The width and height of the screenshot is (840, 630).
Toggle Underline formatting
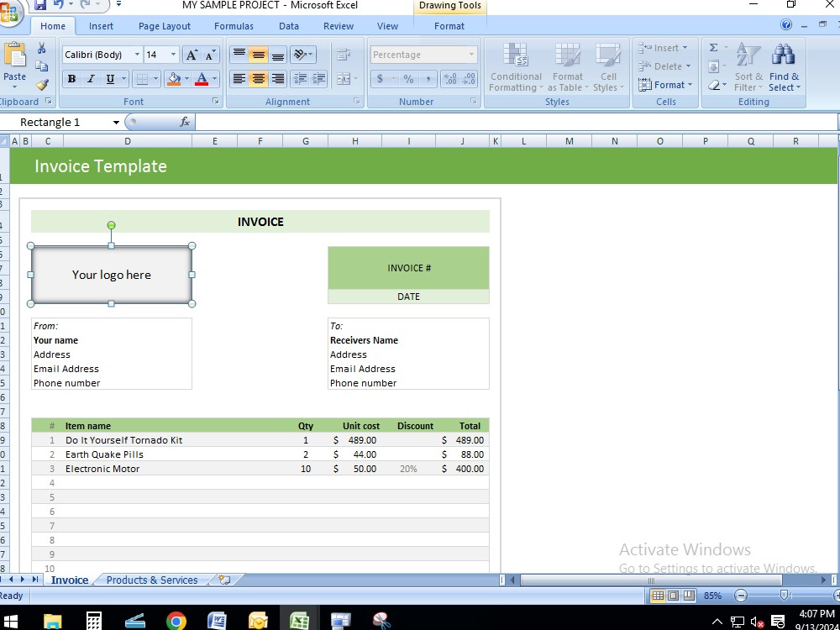pyautogui.click(x=110, y=79)
